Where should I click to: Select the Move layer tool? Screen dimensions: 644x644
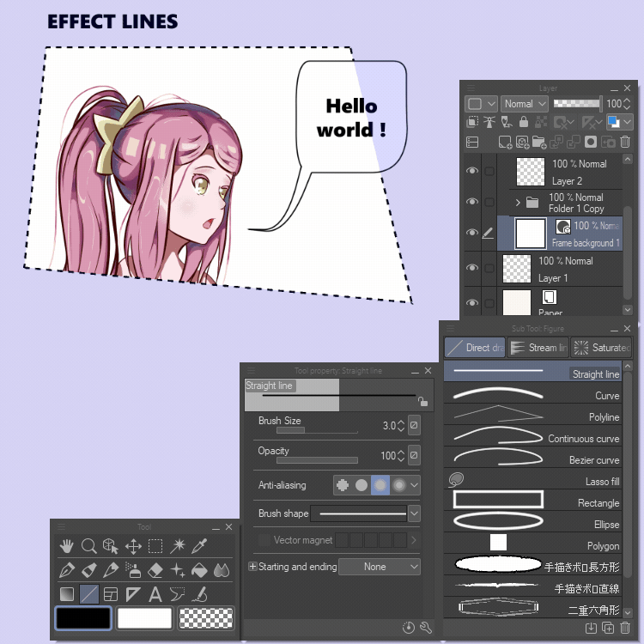pos(133,546)
